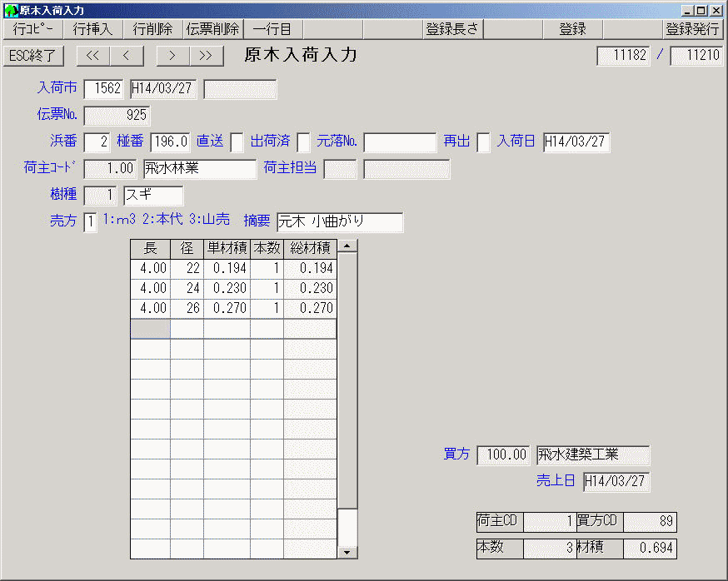The height and width of the screenshot is (581, 728).
Task: Go to next record with > button
Action: coord(172,56)
